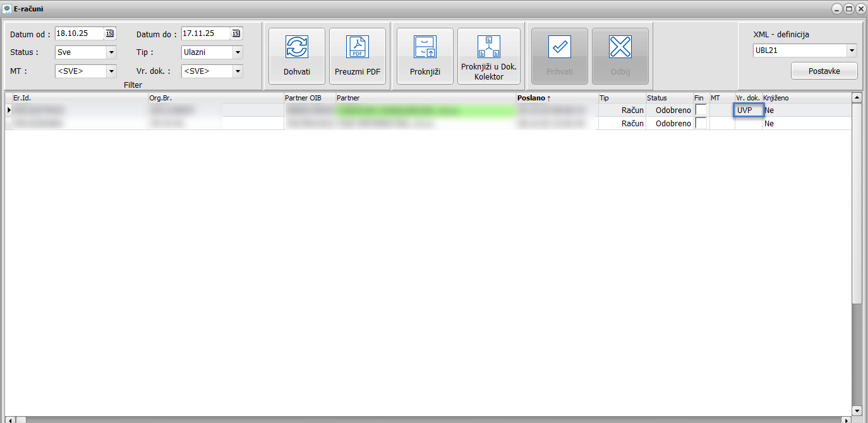Open the XML definicija UBL21 dropdown

852,51
